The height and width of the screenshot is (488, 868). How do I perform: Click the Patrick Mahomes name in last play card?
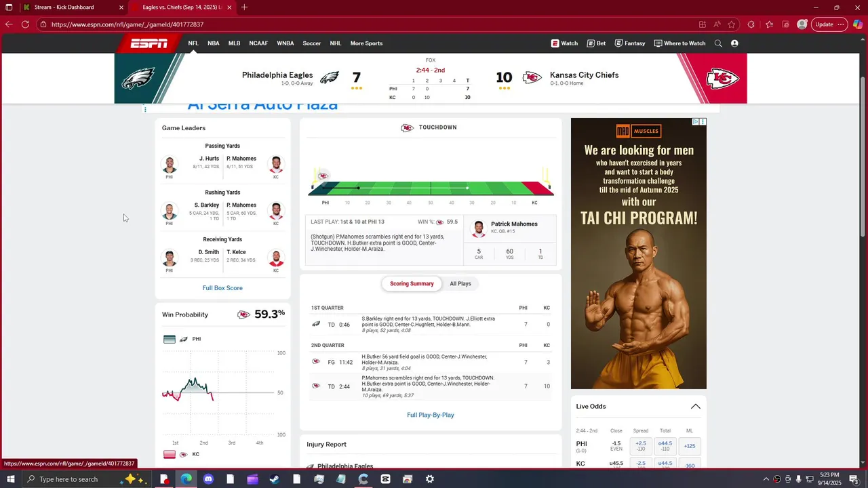(514, 224)
